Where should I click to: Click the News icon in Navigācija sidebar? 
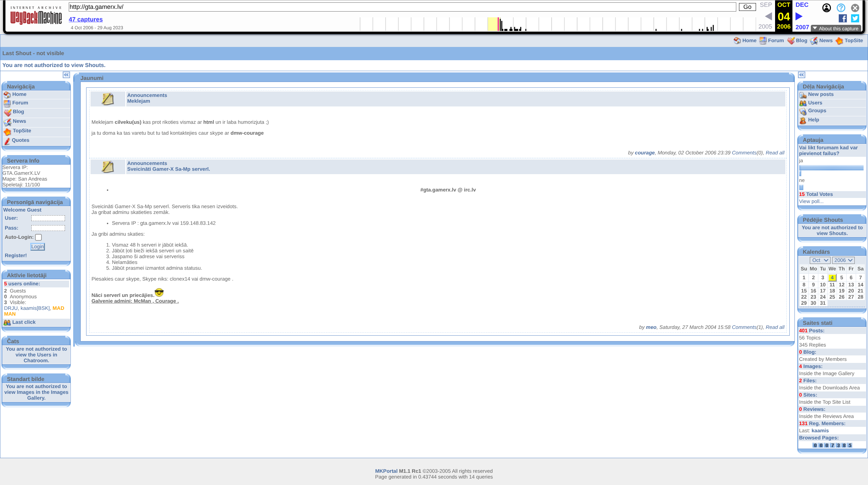(x=7, y=122)
